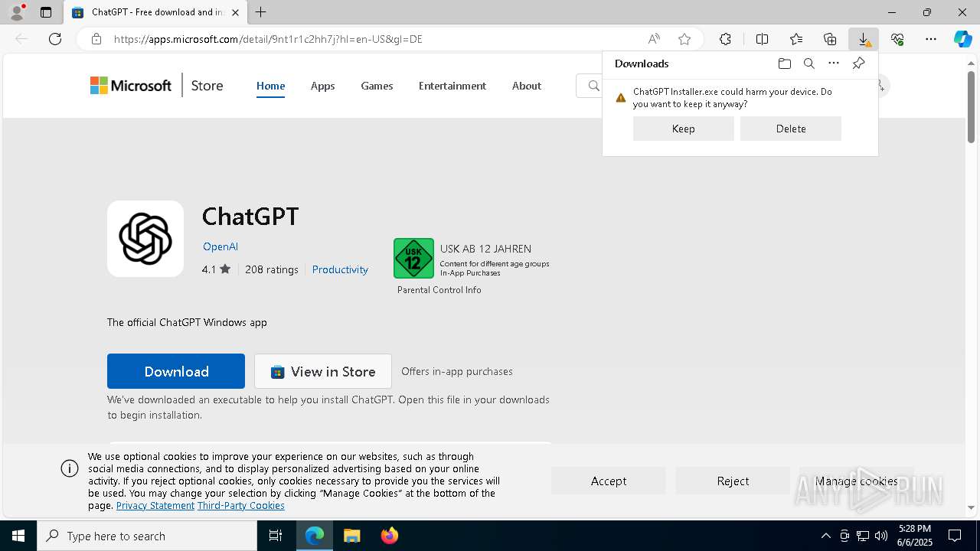980x551 pixels.
Task: Open more options in Downloads panel
Action: [x=834, y=64]
